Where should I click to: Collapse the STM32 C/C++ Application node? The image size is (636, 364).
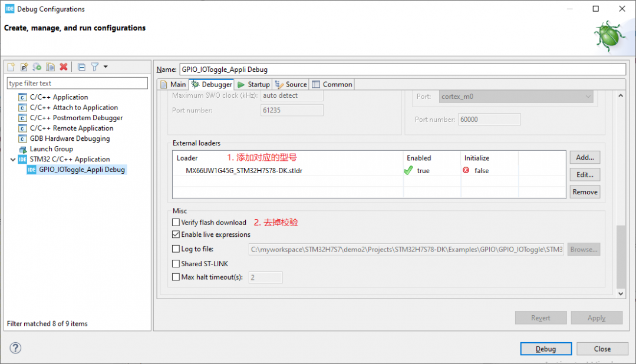[13, 159]
